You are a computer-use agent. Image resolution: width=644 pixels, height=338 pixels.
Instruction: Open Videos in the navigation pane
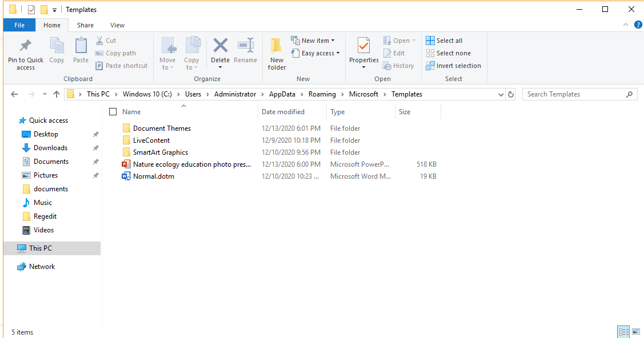pos(43,230)
